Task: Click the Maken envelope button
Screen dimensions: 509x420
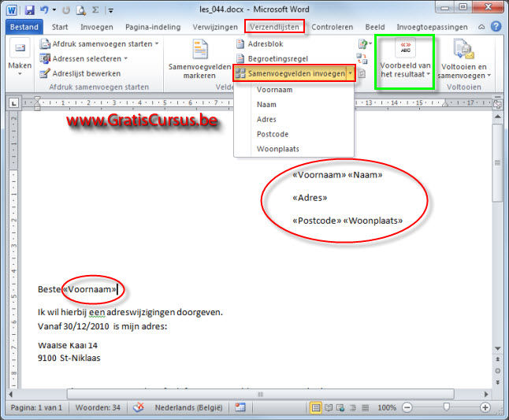Action: (x=20, y=57)
